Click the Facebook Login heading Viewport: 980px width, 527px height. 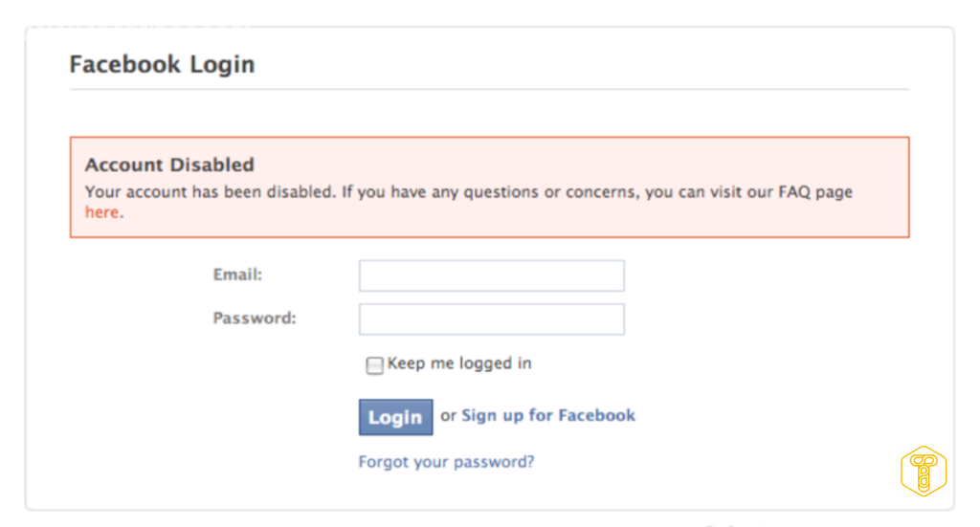point(162,65)
